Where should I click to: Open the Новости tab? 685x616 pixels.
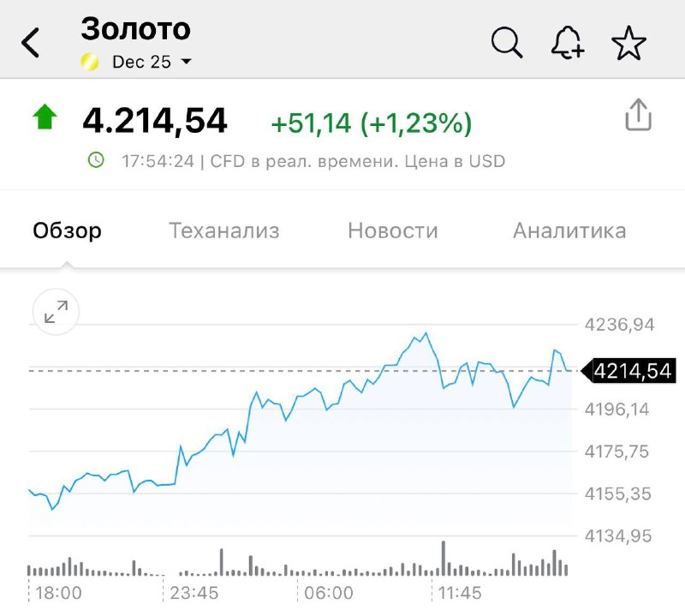(x=392, y=230)
